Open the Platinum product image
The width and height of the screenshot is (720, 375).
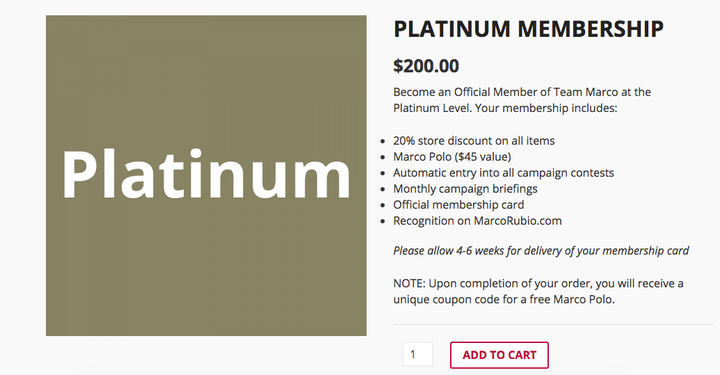[x=206, y=175]
